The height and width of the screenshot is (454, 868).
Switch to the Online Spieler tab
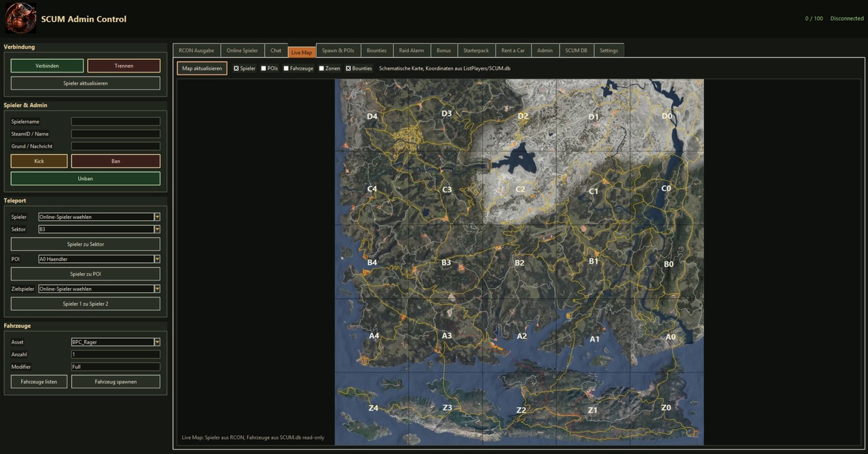click(x=242, y=50)
